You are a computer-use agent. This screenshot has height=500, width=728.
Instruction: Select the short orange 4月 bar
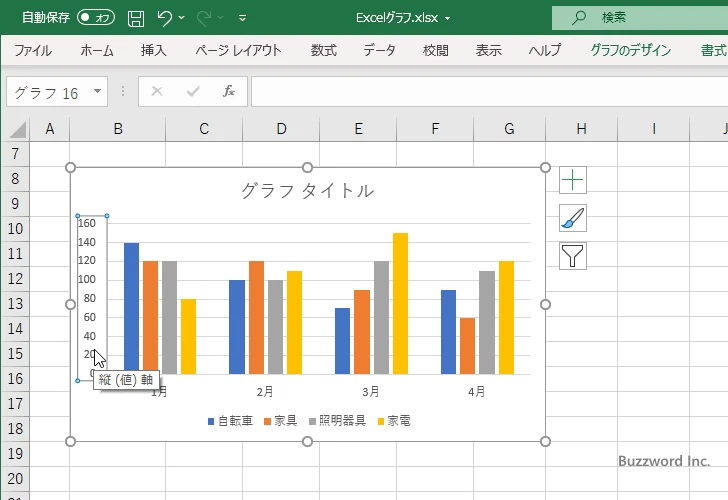[x=468, y=346]
